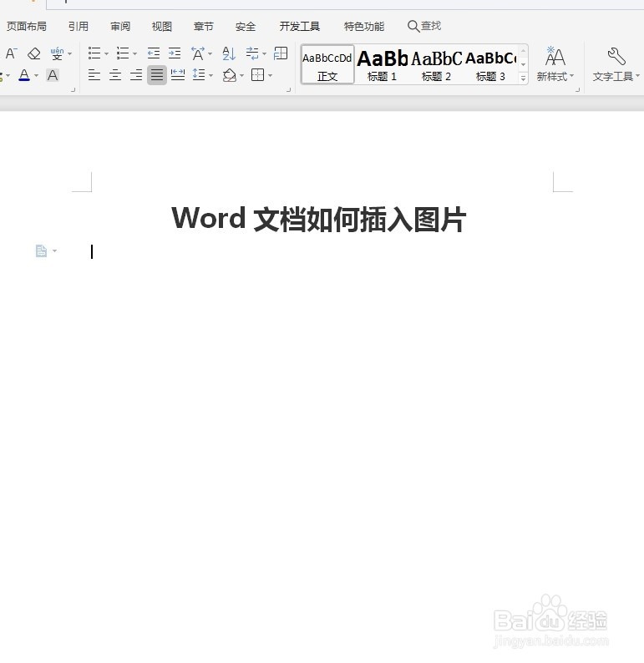
Task: Switch to the 审阅 tab
Action: point(120,26)
